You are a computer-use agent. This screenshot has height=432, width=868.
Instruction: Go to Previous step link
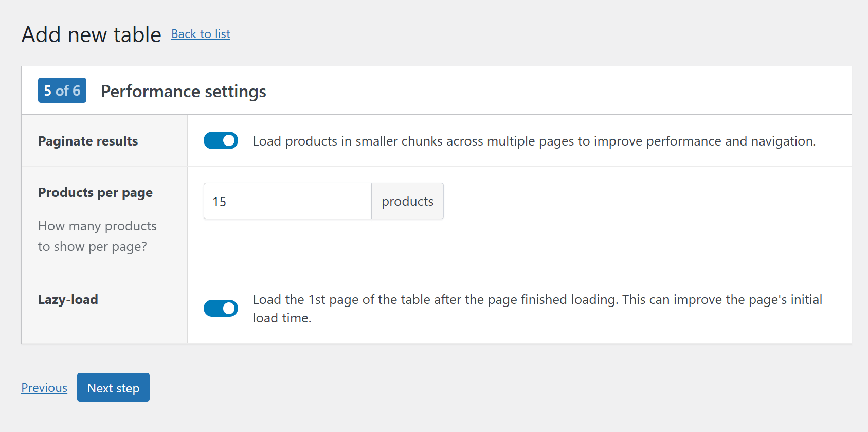pos(44,388)
